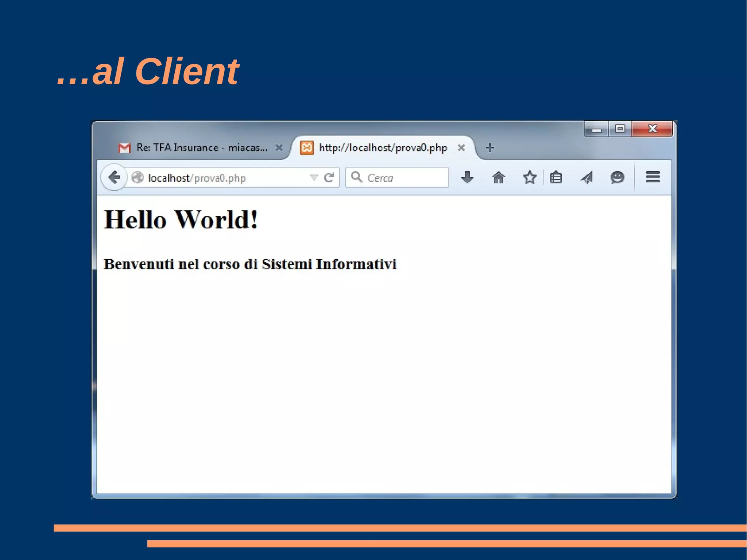Close the Re: TFA Insurance tab
The width and height of the screenshot is (747, 560).
(279, 148)
